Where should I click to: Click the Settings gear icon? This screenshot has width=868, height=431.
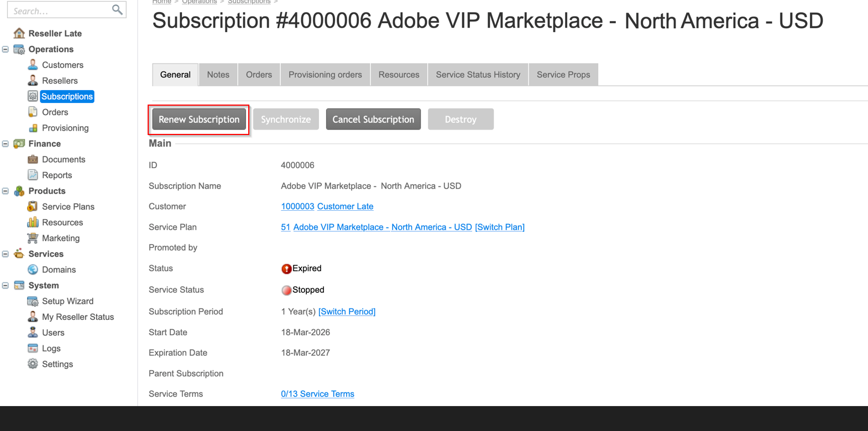(33, 364)
